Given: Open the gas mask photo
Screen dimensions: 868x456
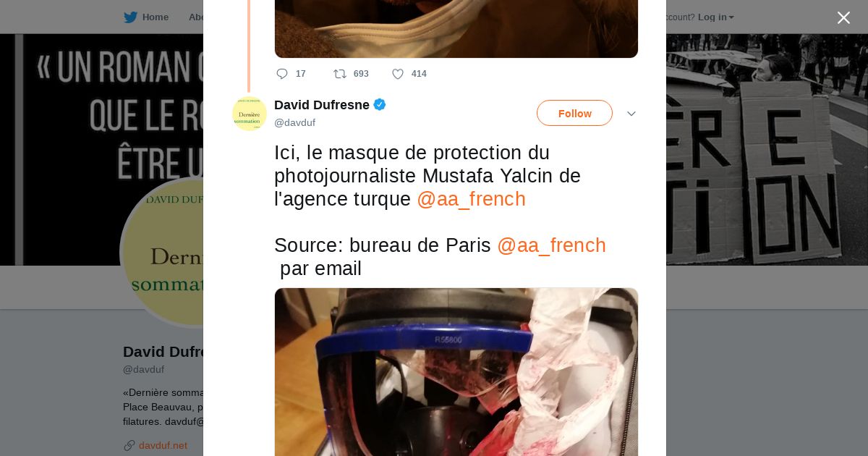Looking at the screenshot, I should click(x=456, y=372).
